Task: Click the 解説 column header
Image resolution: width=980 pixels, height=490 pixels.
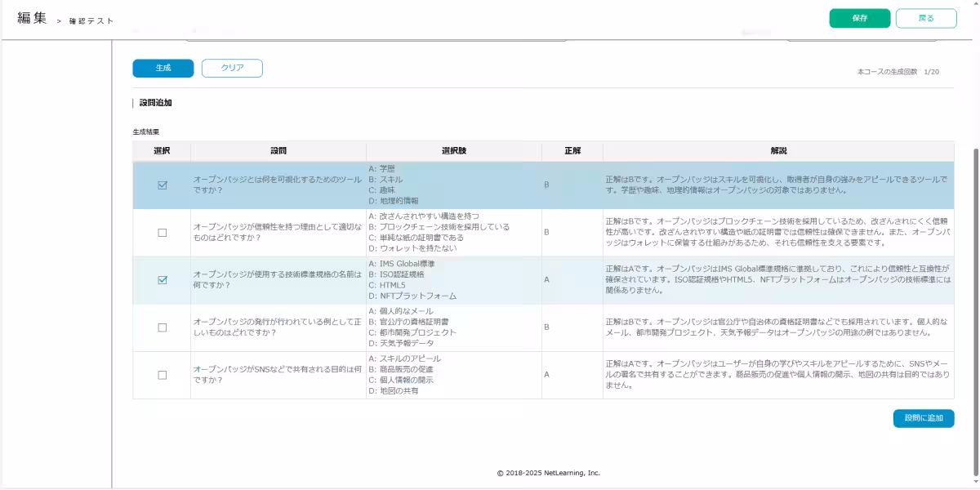Action: [x=778, y=151]
